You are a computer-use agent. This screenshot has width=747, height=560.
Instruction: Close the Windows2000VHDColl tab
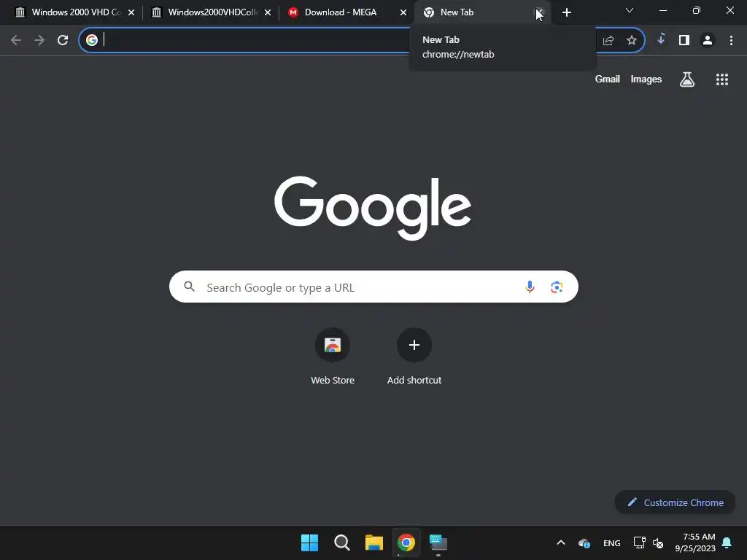268,12
